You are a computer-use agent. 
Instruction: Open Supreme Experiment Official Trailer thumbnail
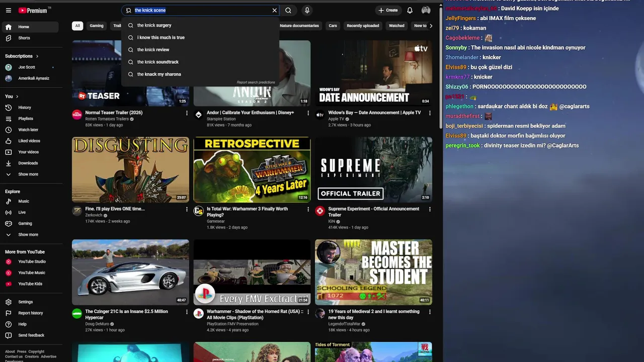(373, 169)
